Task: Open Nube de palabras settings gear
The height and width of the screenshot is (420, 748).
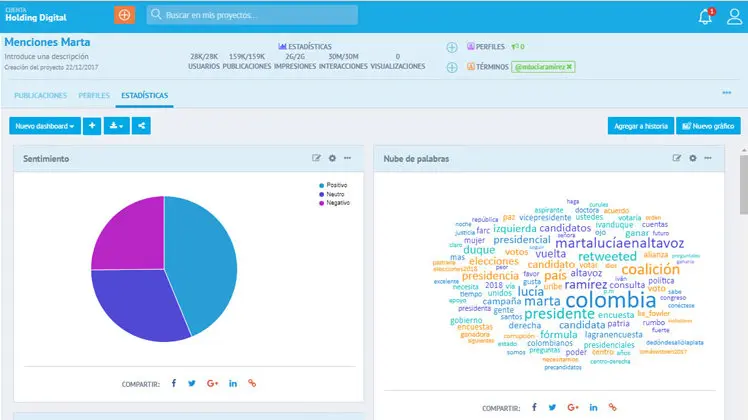Action: (x=692, y=158)
